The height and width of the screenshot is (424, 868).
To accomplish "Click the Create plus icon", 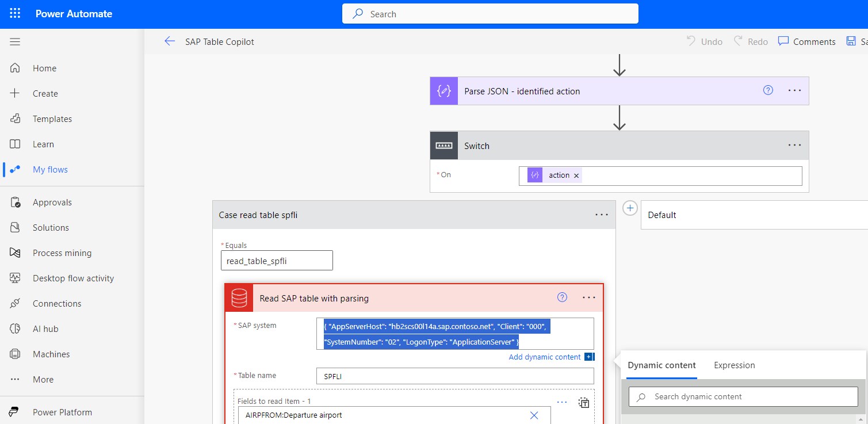I will click(15, 93).
